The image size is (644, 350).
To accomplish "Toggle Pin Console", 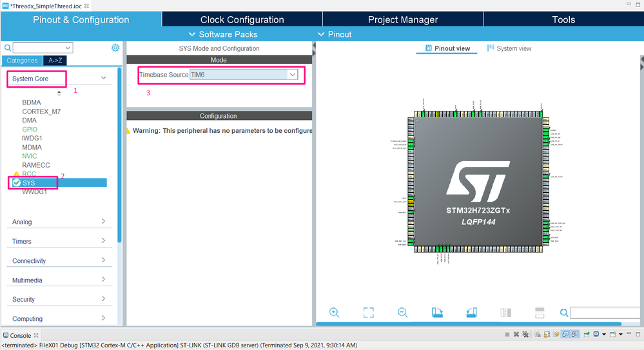I will pos(587,335).
